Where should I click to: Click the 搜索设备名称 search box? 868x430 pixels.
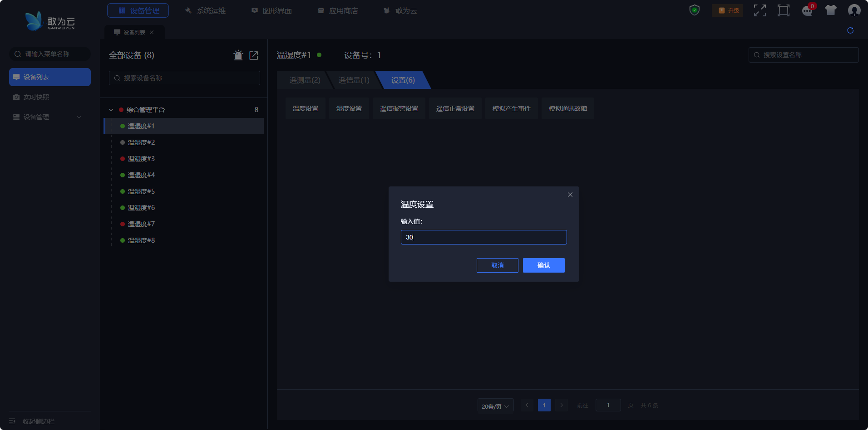coord(184,78)
